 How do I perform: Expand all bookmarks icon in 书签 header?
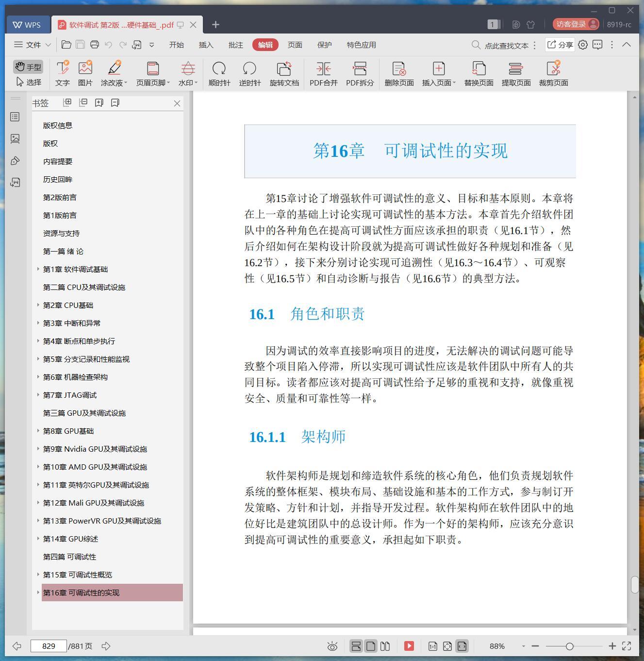click(67, 102)
